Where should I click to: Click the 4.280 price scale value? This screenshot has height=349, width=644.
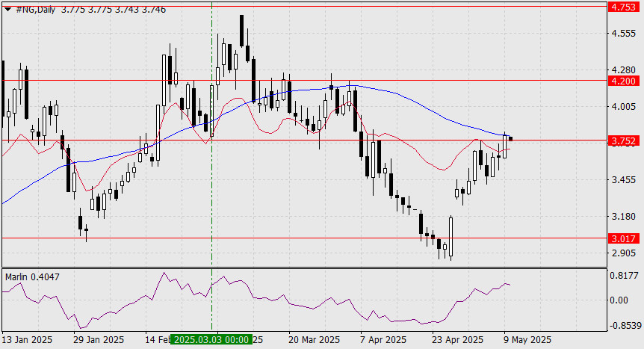click(624, 70)
